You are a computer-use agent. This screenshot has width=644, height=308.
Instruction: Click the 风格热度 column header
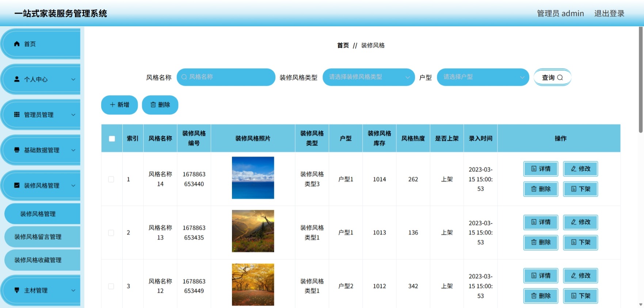tap(413, 138)
